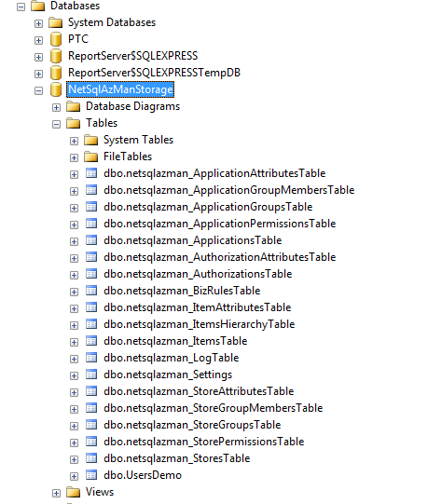Click the table icon for dbo.netsqlazman_BizRulesTable
Viewport: 441px width, 504px height.
[91, 291]
